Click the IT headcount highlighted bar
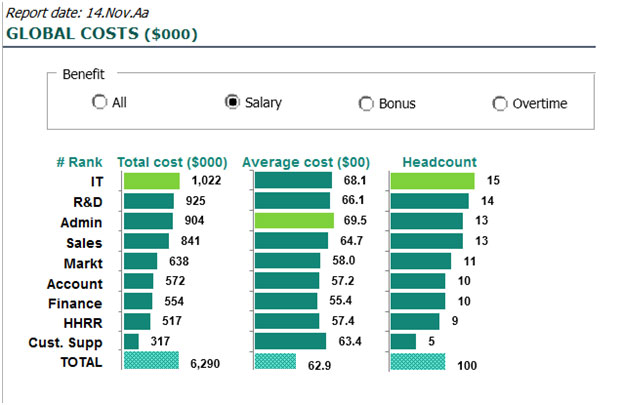This screenshot has height=405, width=625. [x=432, y=181]
